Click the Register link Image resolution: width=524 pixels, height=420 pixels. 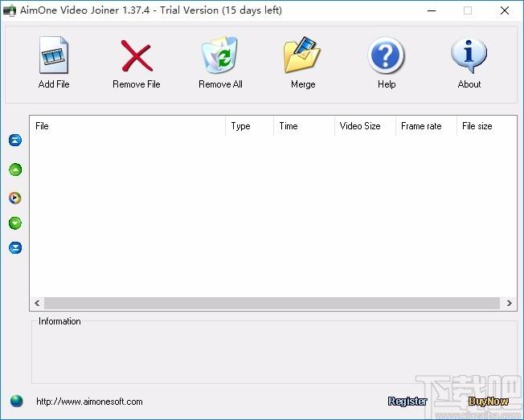coord(407,402)
